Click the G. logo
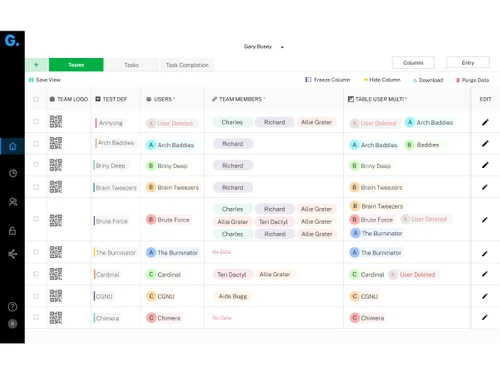This screenshot has height=375, width=500. coord(12,41)
